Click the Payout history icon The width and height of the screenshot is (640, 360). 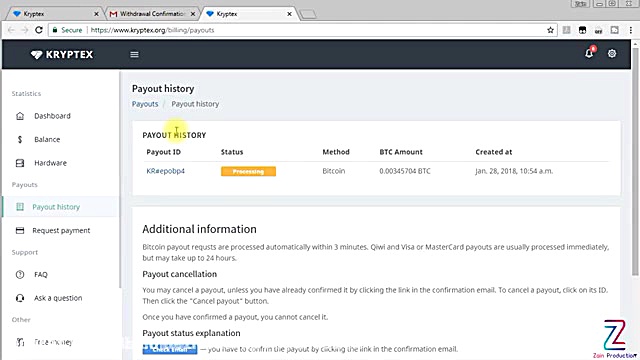(20, 207)
